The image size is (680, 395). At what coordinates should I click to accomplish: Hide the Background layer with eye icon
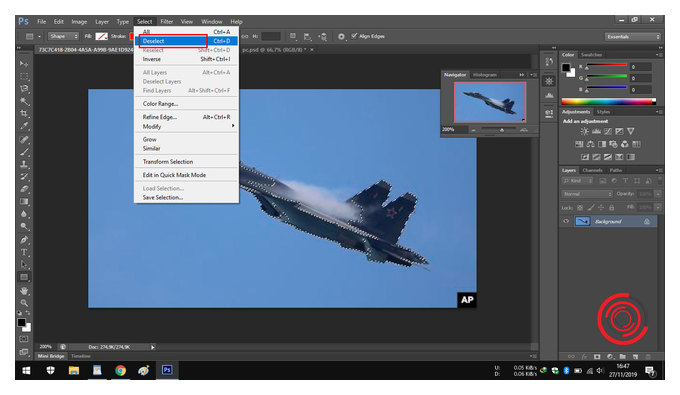tap(566, 221)
